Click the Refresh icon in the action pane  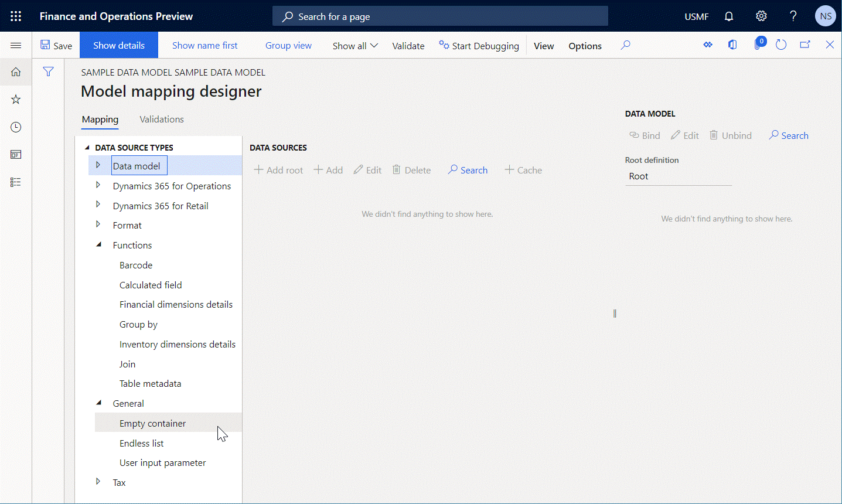tap(781, 45)
